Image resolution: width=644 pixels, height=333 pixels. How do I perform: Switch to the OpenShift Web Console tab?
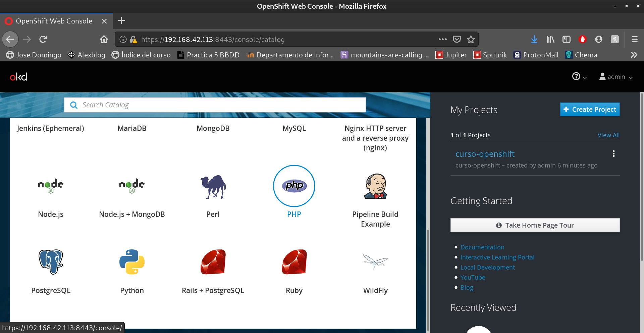54,21
